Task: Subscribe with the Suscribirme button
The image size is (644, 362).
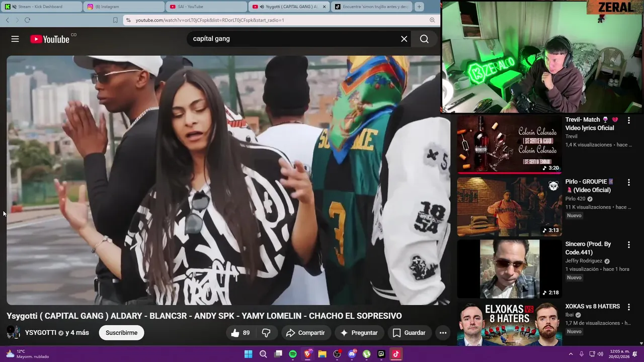Action: tap(121, 333)
